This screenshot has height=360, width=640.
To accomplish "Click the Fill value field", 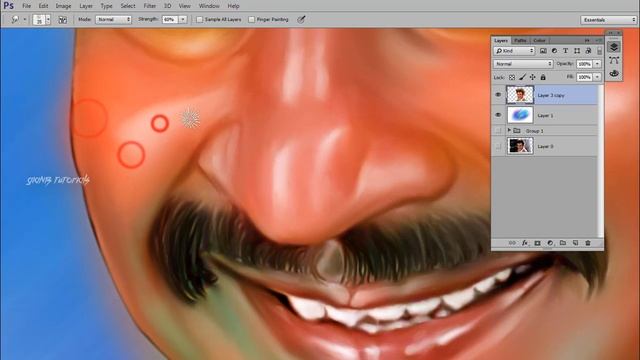I will [584, 77].
